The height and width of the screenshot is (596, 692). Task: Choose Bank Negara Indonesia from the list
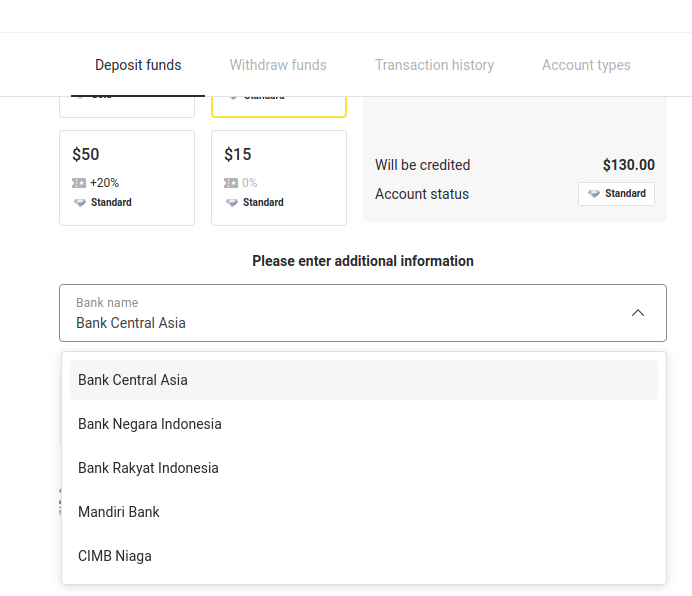(x=364, y=424)
